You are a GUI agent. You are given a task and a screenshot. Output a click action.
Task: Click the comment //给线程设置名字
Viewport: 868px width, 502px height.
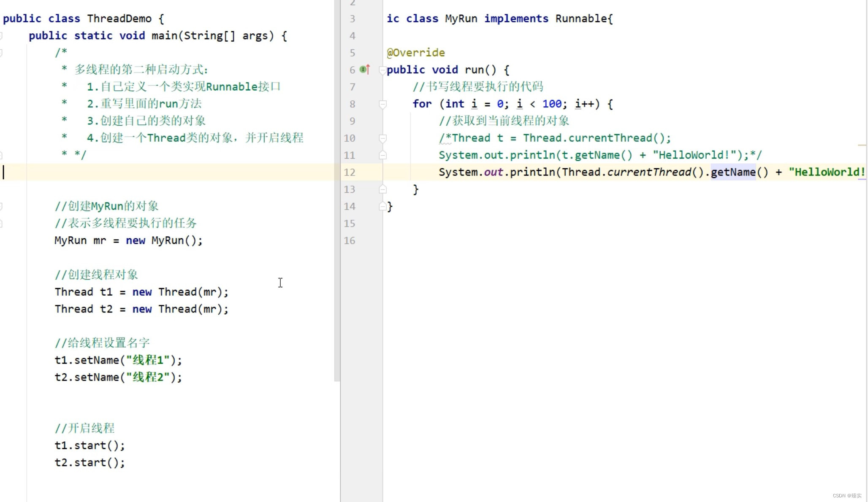coord(102,343)
